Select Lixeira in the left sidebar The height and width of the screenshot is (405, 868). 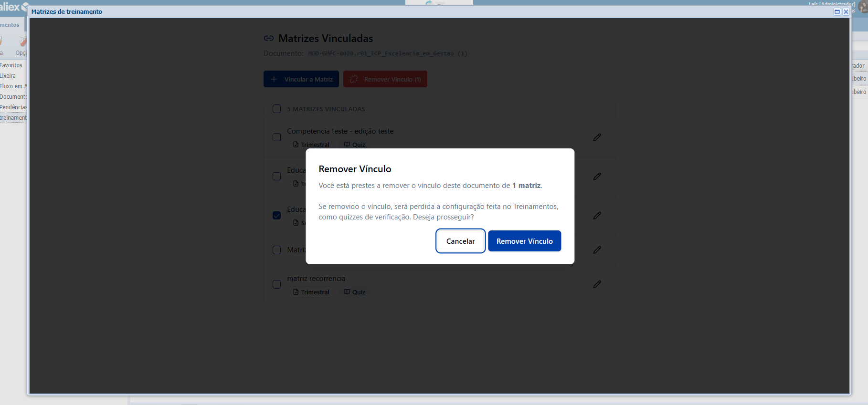point(8,76)
